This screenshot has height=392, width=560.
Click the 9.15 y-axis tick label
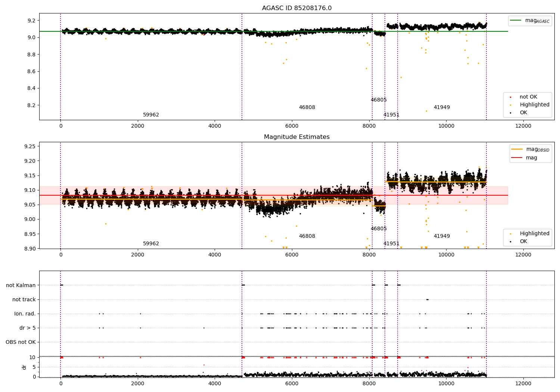click(30, 175)
